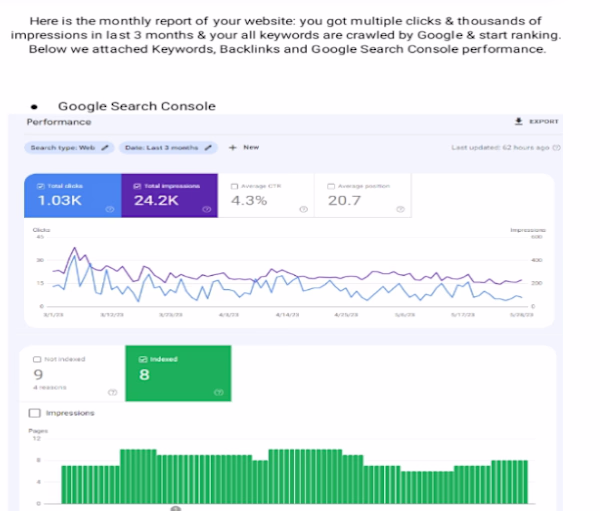Click the timeline marker below the bar chart

coord(175,508)
